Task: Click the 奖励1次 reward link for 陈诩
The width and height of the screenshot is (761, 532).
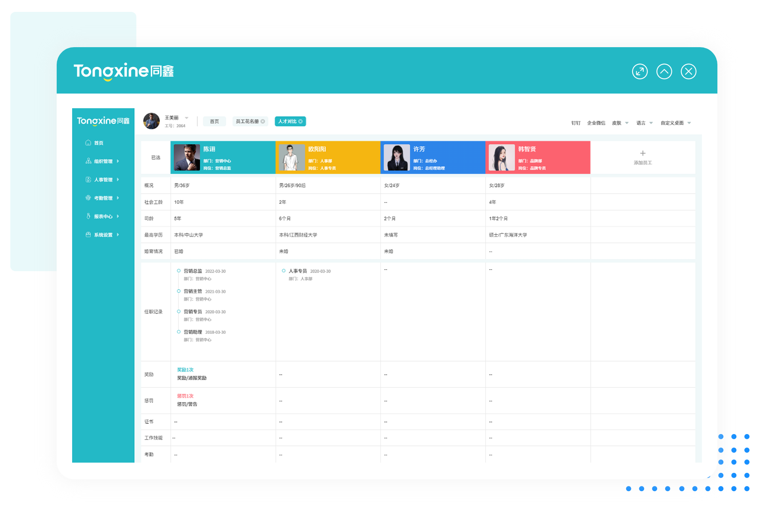Action: pyautogui.click(x=185, y=369)
